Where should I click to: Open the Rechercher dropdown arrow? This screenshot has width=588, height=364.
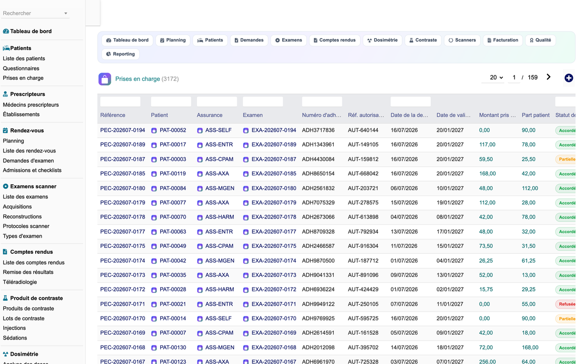pos(66,14)
